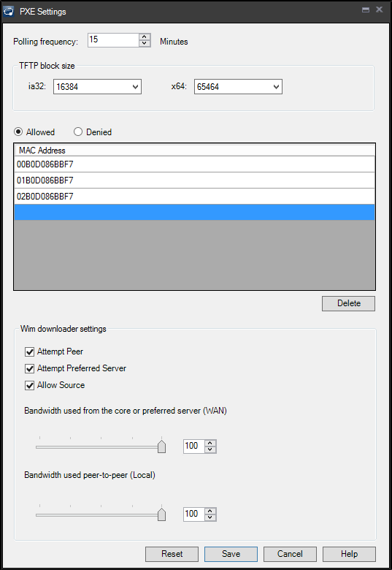Click the WAN bandwidth slider thumb
Viewport: 392px width, 570px height.
[161, 446]
